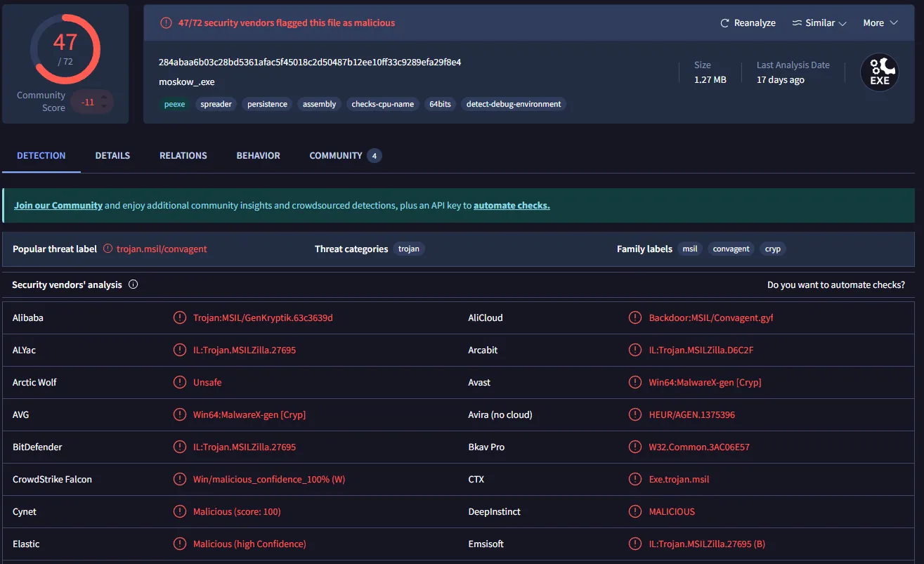The height and width of the screenshot is (564, 924).
Task: Open the automate checks link
Action: (x=512, y=206)
